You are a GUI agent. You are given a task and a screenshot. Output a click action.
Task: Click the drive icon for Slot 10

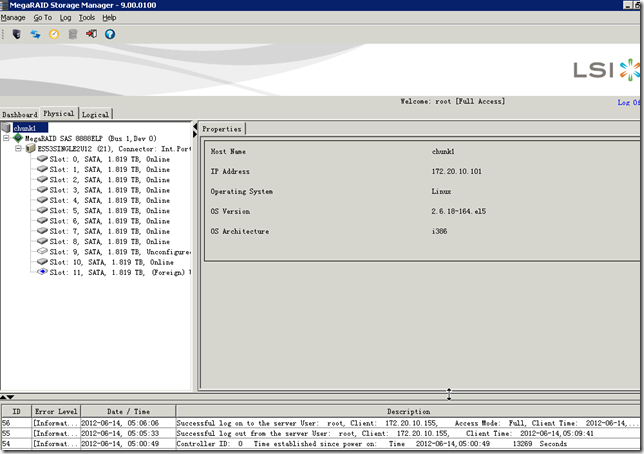(x=42, y=261)
